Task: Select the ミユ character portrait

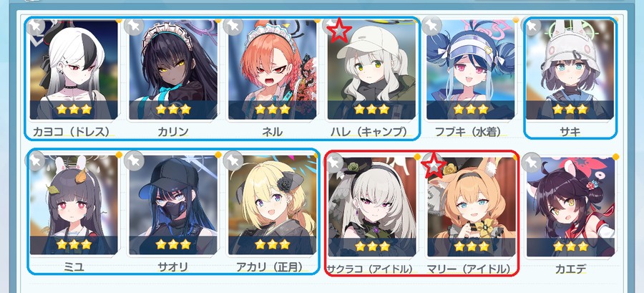Action: (74, 205)
